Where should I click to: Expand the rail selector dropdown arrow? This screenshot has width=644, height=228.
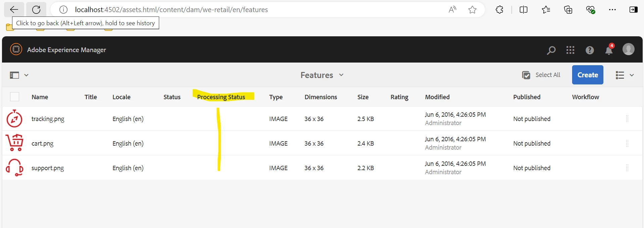pos(26,75)
